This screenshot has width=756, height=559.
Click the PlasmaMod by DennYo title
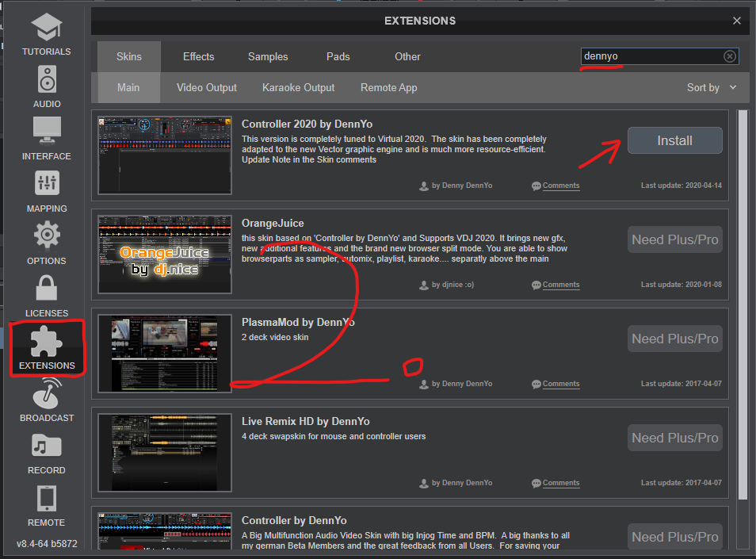click(x=298, y=322)
